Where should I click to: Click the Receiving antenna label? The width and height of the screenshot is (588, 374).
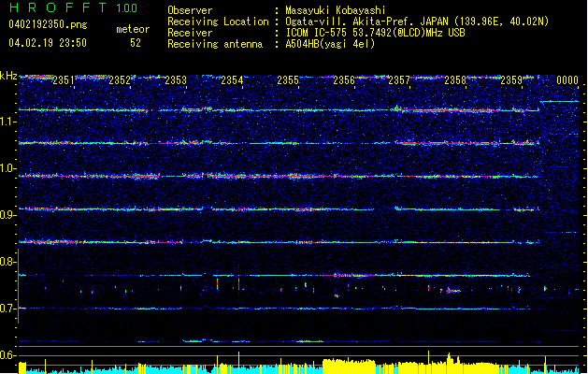pos(215,44)
